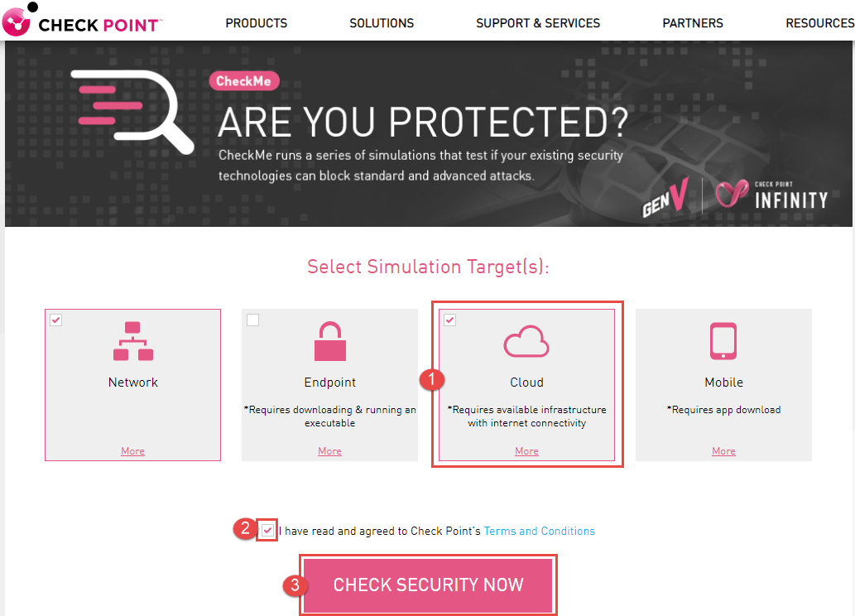The height and width of the screenshot is (616, 855).
Task: Click the pink CheckMe badge
Action: coord(244,81)
